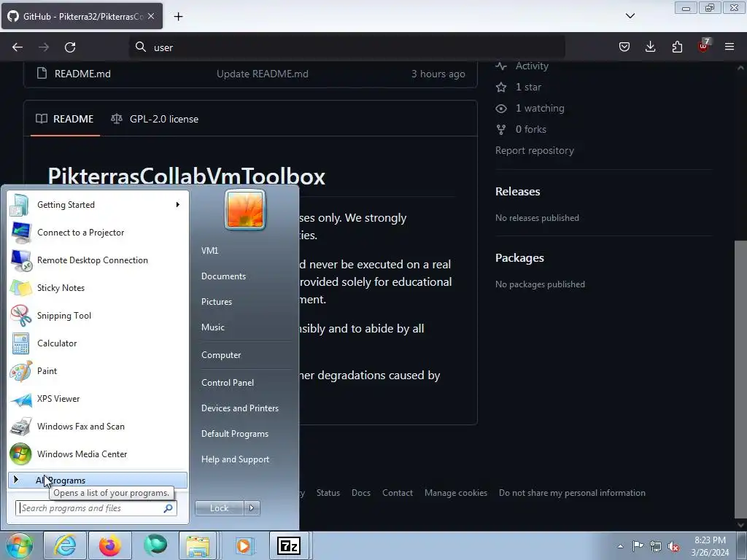Launch Sticky Notes
The width and height of the screenshot is (747, 560).
pos(98,287)
